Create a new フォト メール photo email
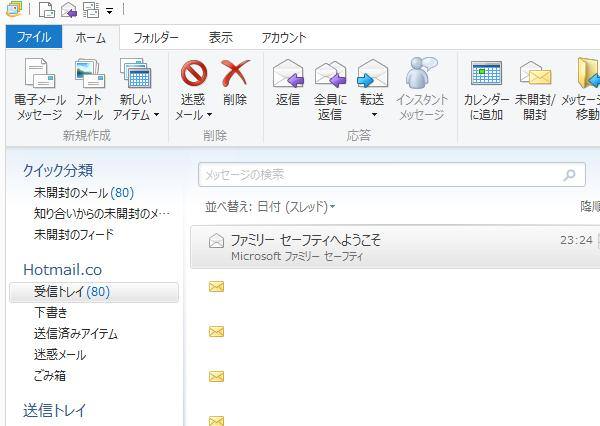Image resolution: width=600 pixels, height=426 pixels. tap(89, 76)
